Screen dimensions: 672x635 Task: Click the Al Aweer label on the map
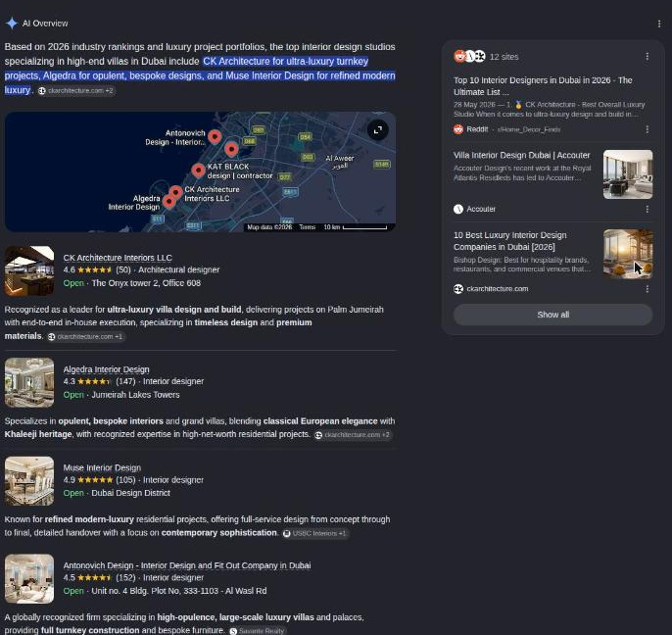(x=340, y=162)
